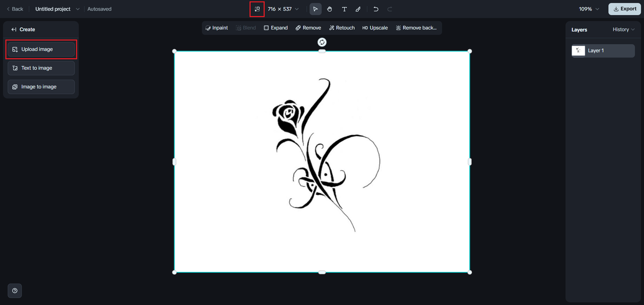
Task: Choose Remove background tool
Action: coord(416,28)
